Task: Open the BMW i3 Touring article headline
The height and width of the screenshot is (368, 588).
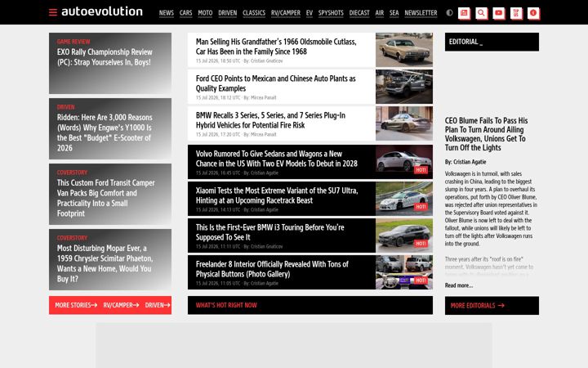Action: pyautogui.click(x=270, y=232)
